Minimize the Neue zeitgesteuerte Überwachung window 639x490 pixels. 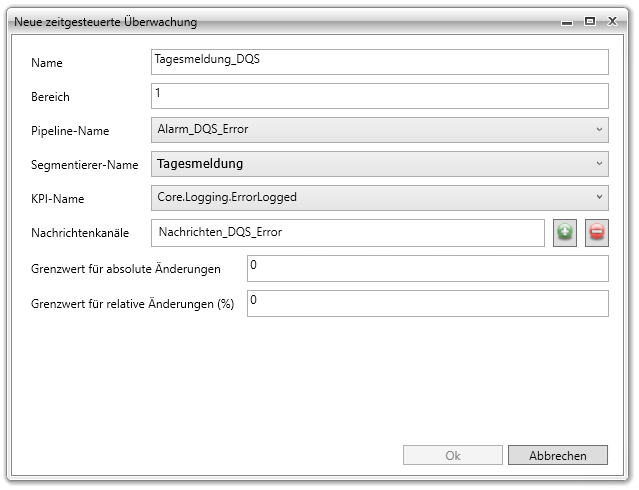coord(567,22)
